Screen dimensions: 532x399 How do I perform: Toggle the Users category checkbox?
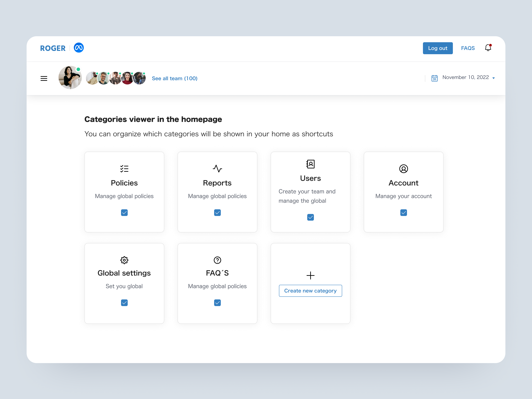click(310, 217)
